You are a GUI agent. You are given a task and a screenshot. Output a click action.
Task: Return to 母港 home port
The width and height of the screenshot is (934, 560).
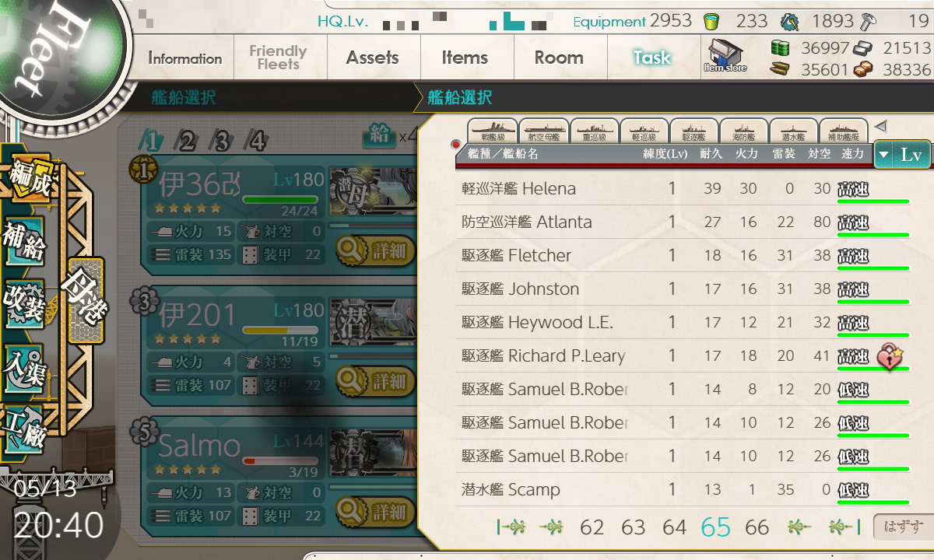click(x=86, y=301)
